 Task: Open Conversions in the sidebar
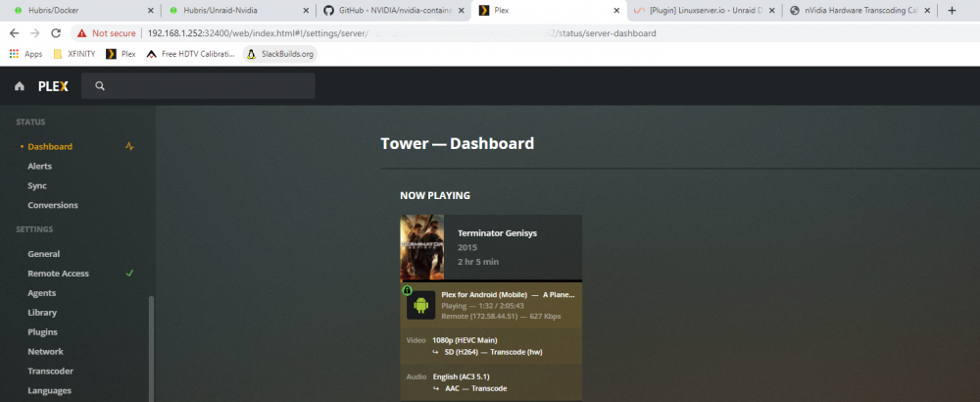53,205
